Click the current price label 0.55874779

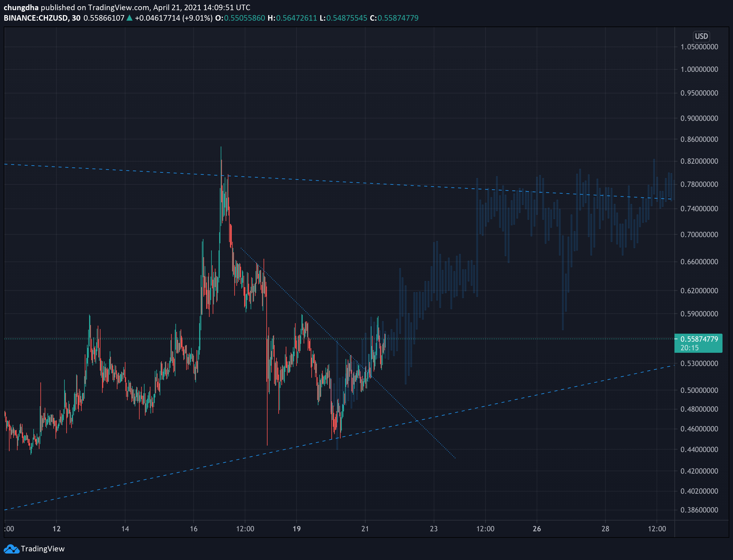[x=699, y=339]
